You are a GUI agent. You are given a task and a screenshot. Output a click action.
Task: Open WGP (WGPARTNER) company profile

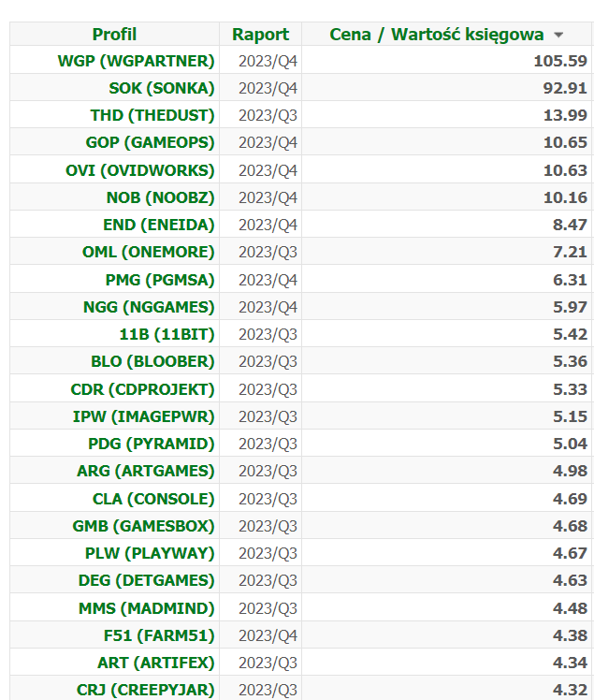tap(136, 61)
